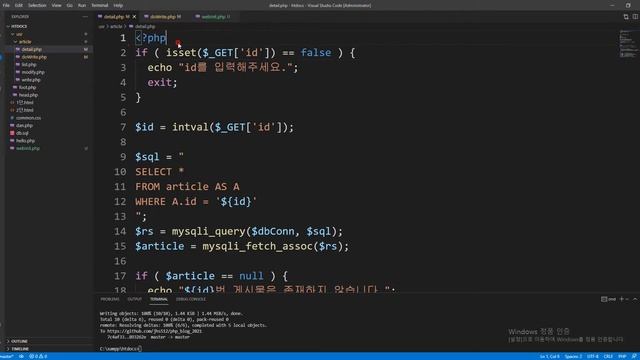Viewport: 640px width, 360px height.
Task: Open db.sql from the explorer
Action: click(22, 133)
